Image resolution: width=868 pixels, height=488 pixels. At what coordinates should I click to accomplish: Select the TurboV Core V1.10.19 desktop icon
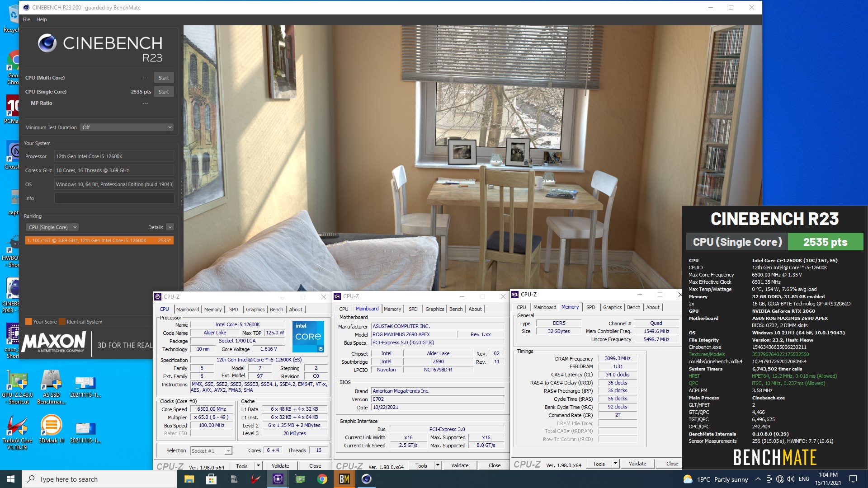pyautogui.click(x=17, y=432)
